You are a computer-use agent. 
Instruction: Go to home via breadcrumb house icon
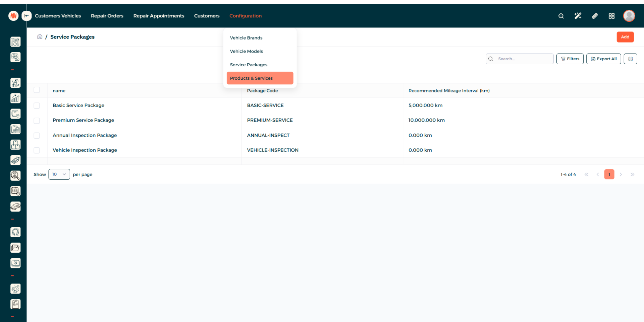[x=40, y=37]
